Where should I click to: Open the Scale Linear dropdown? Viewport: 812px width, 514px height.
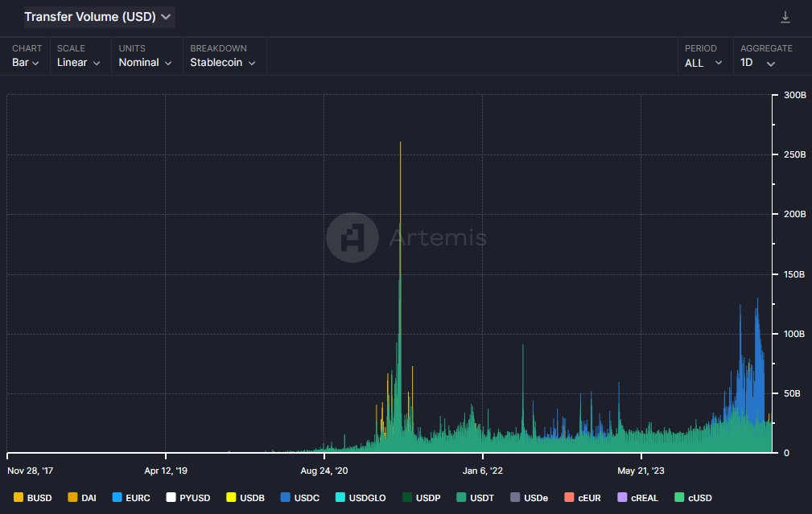(x=78, y=63)
